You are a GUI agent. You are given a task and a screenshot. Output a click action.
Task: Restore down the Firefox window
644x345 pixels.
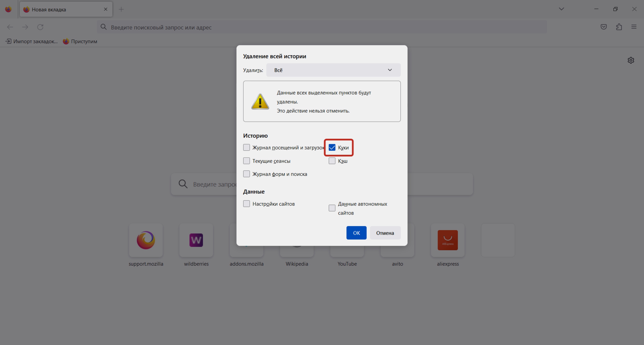click(615, 9)
